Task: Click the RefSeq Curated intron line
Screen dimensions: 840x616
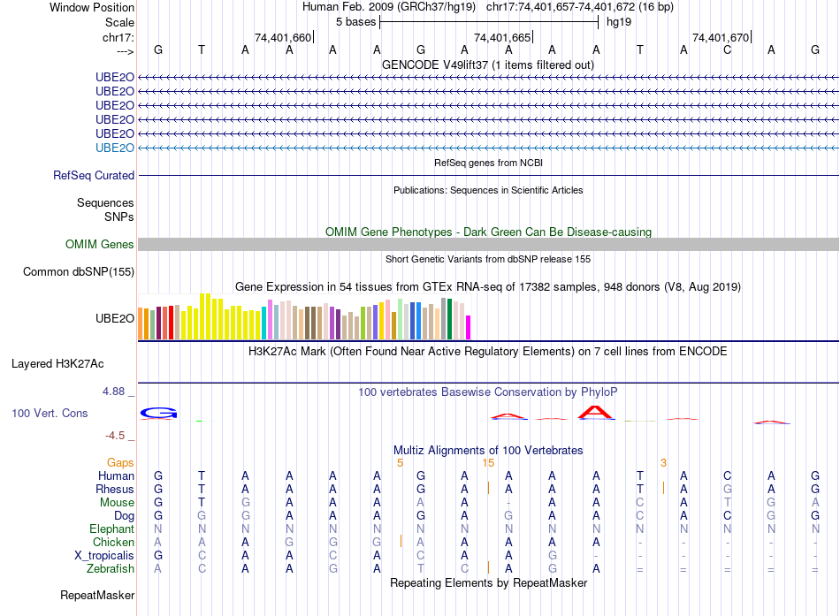Action: pyautogui.click(x=488, y=175)
